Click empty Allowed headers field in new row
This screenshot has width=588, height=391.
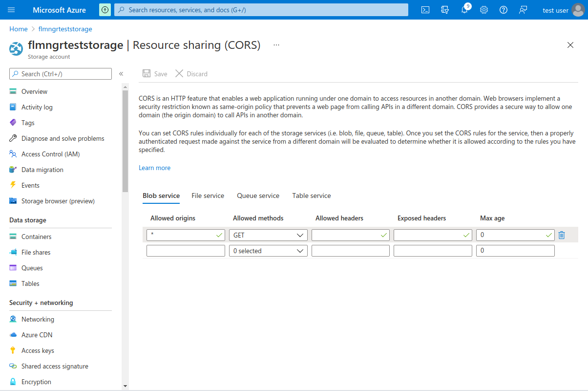tap(351, 251)
